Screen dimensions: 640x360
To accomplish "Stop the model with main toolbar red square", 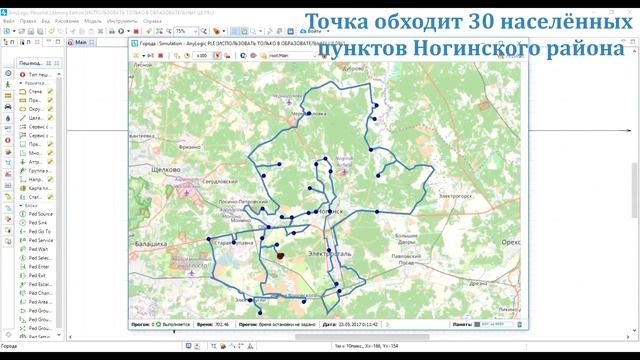I will [136, 31].
